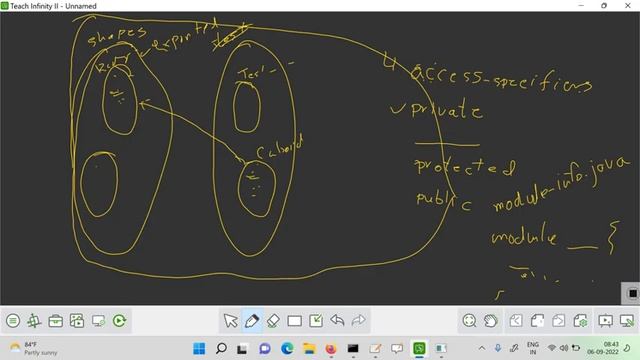Open File Explorer from taskbar

[309, 349]
